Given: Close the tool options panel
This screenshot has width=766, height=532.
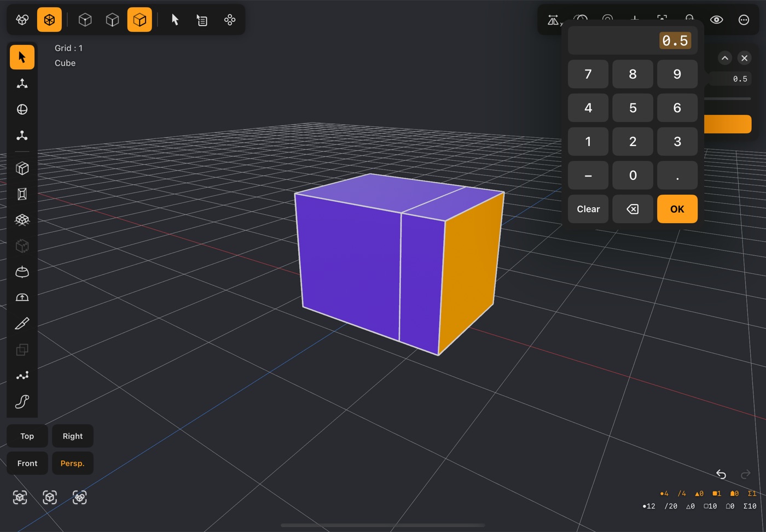Looking at the screenshot, I should click(x=744, y=58).
